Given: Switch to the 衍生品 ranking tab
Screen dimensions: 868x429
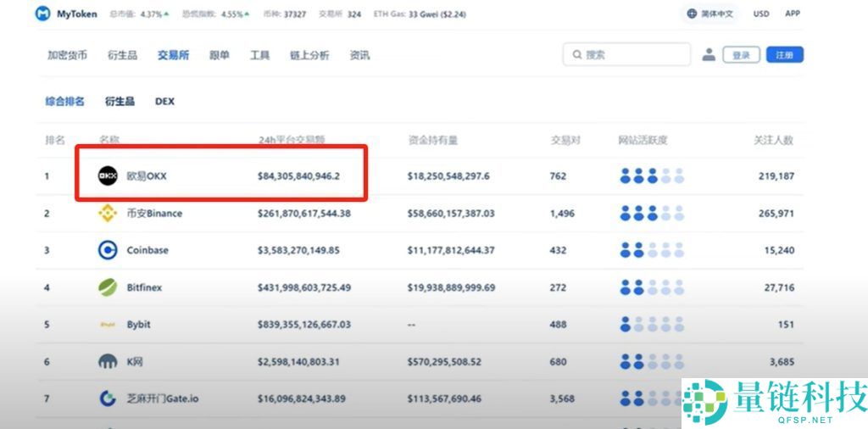Looking at the screenshot, I should pyautogui.click(x=120, y=101).
